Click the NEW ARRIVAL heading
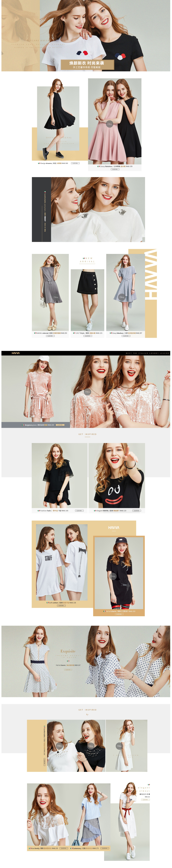The image size is (172, 868). coord(87,260)
